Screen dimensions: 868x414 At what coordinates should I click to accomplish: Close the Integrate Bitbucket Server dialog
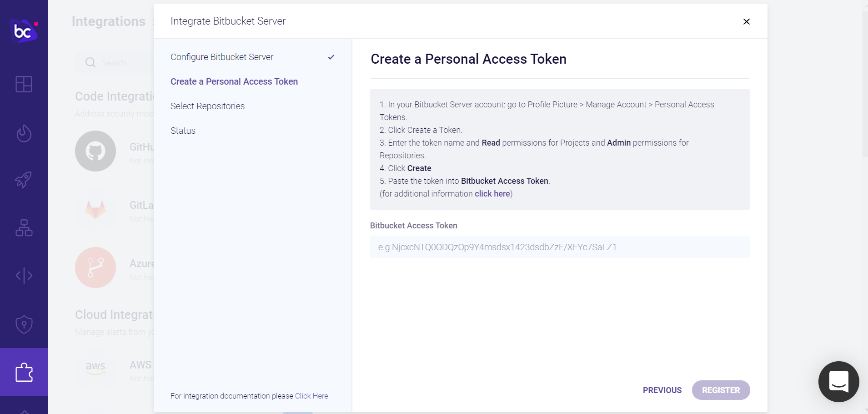[746, 21]
